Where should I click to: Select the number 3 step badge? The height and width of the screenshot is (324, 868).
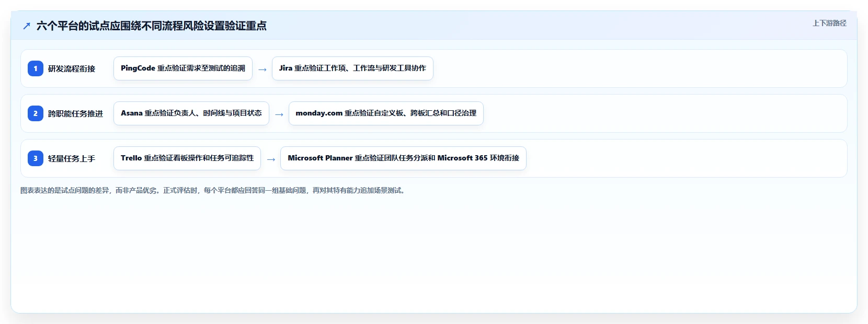pos(36,158)
